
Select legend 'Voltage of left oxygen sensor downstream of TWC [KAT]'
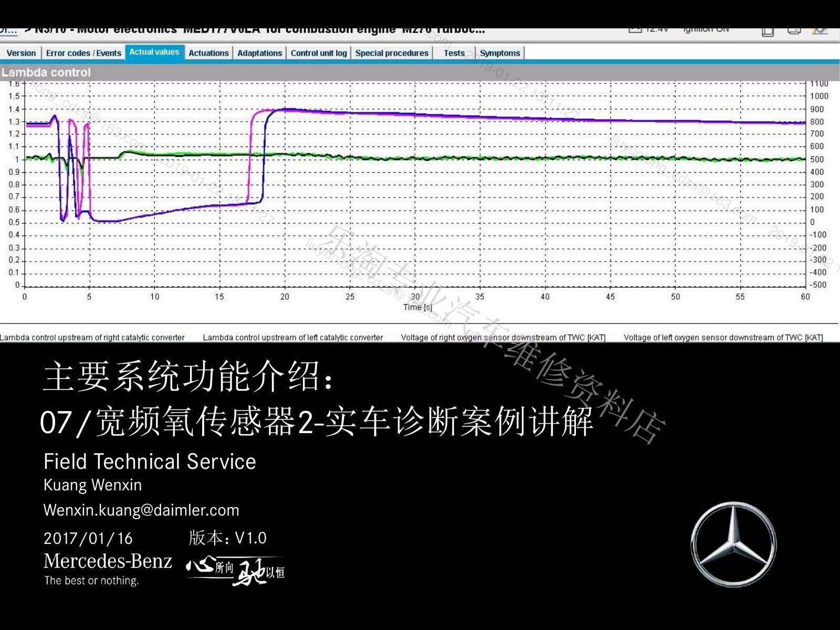pyautogui.click(x=723, y=338)
